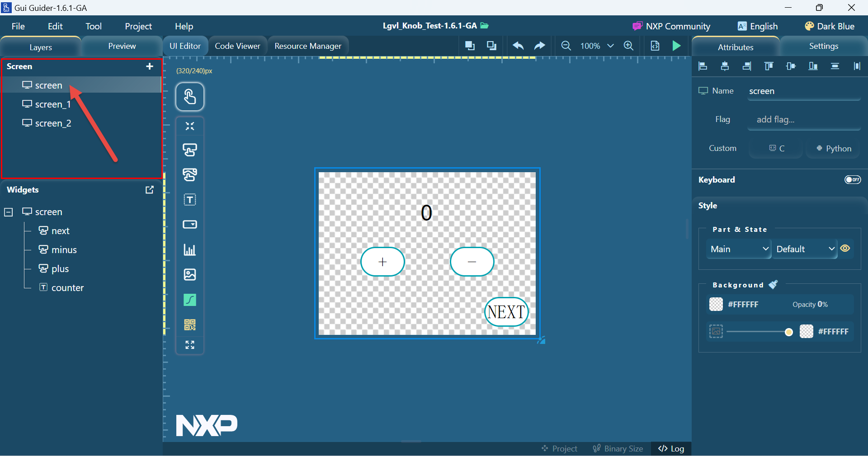The width and height of the screenshot is (868, 456).
Task: Select the QR code widget tool
Action: click(x=190, y=325)
